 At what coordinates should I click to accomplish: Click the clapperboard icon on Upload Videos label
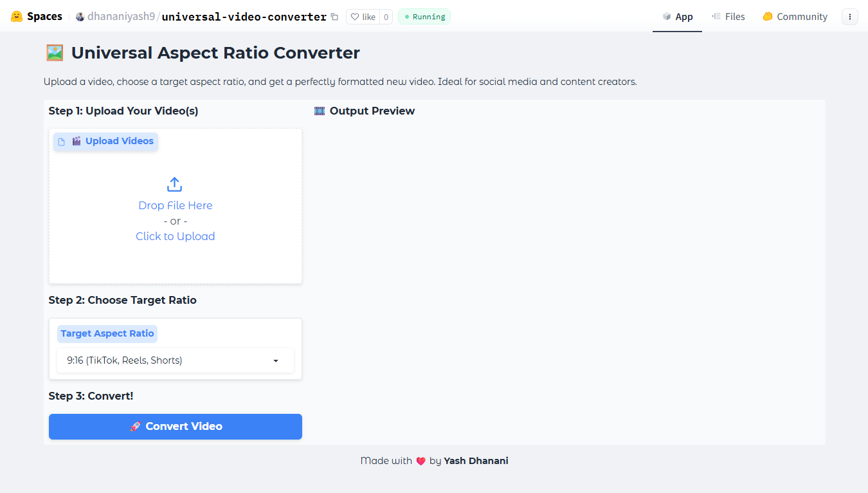(x=77, y=141)
